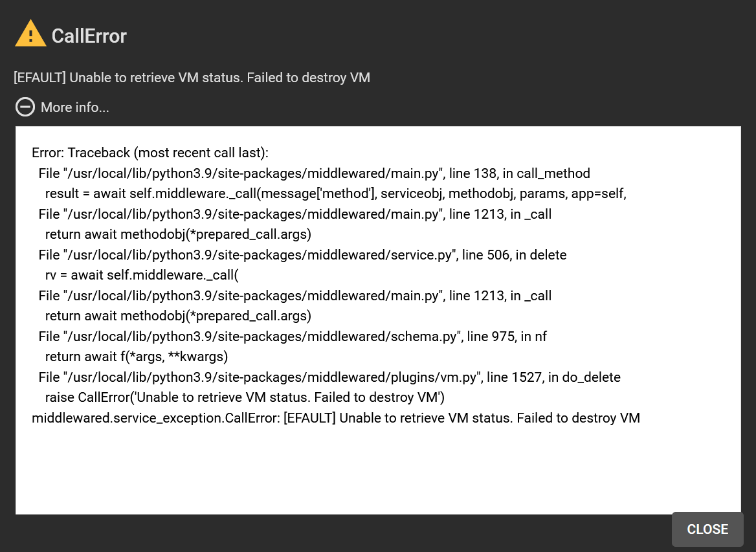The image size is (756, 552).
Task: Select the schema.py line 975 nf entry
Action: [293, 337]
